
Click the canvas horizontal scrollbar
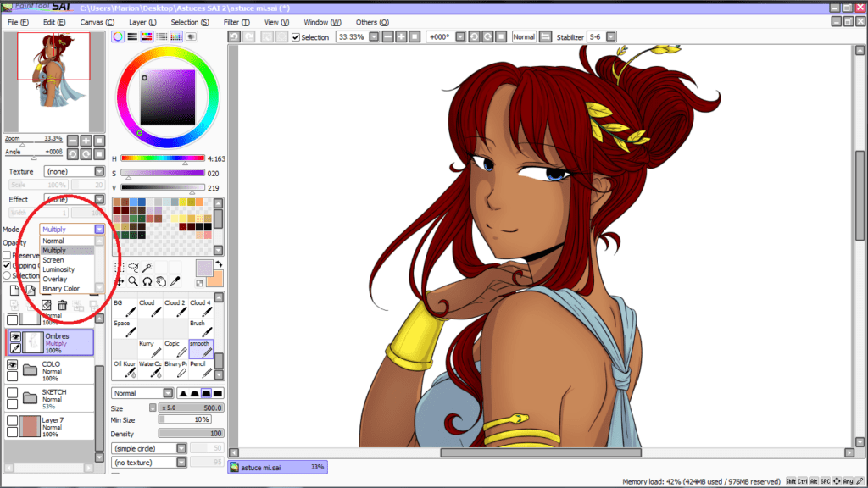tap(542, 452)
